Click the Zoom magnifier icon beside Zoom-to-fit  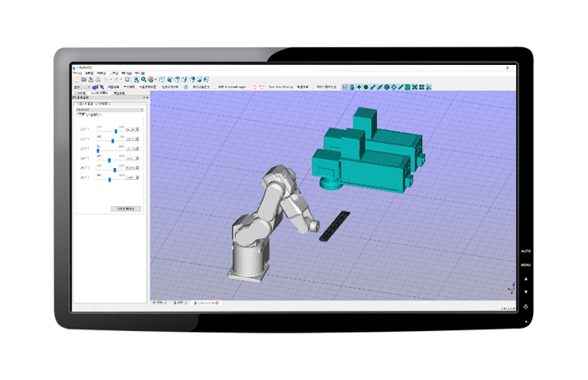(144, 79)
